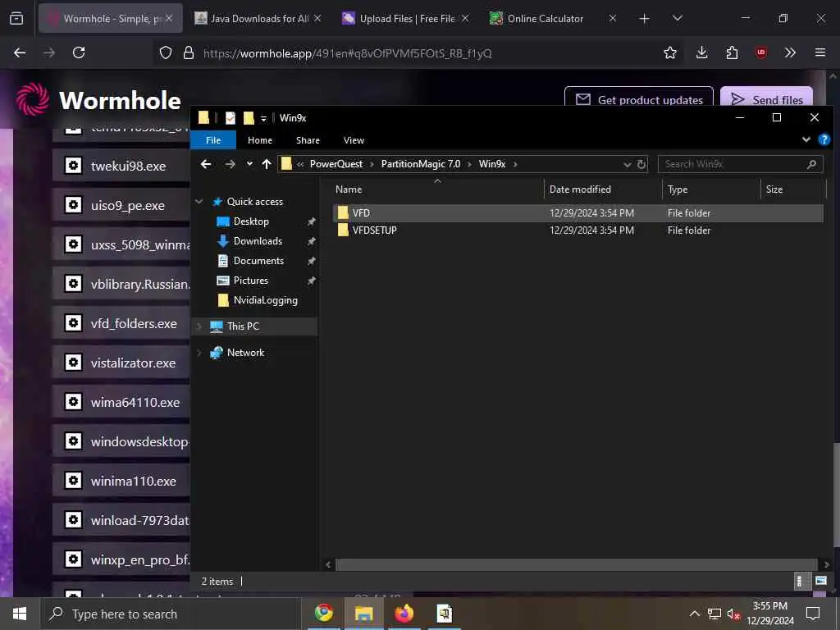Bookmark this page with the star icon
Viewport: 840px width, 630px height.
pyautogui.click(x=669, y=52)
